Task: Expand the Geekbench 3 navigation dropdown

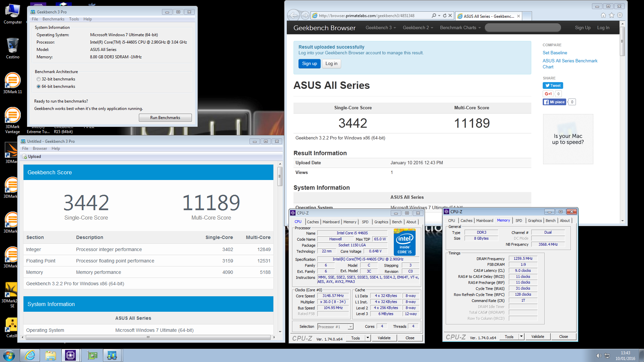Action: 381,27
